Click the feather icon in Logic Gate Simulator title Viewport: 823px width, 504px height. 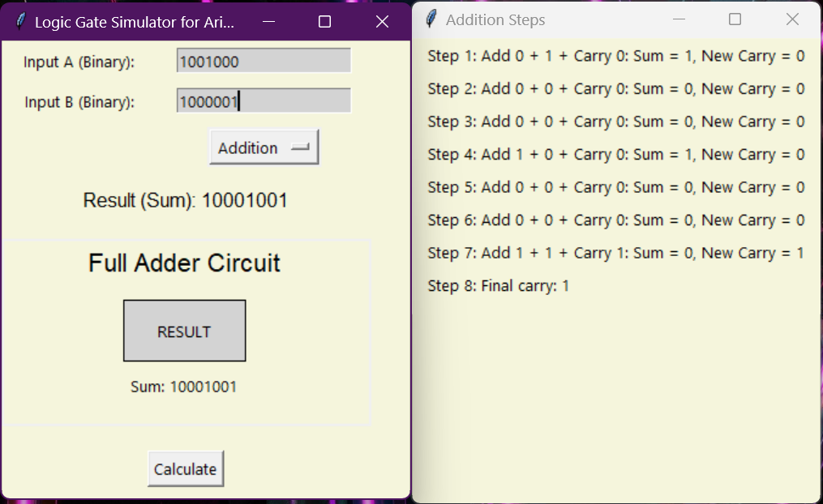click(x=20, y=22)
